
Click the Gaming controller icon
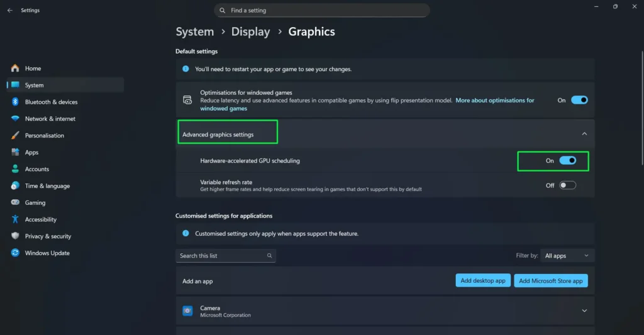click(15, 202)
